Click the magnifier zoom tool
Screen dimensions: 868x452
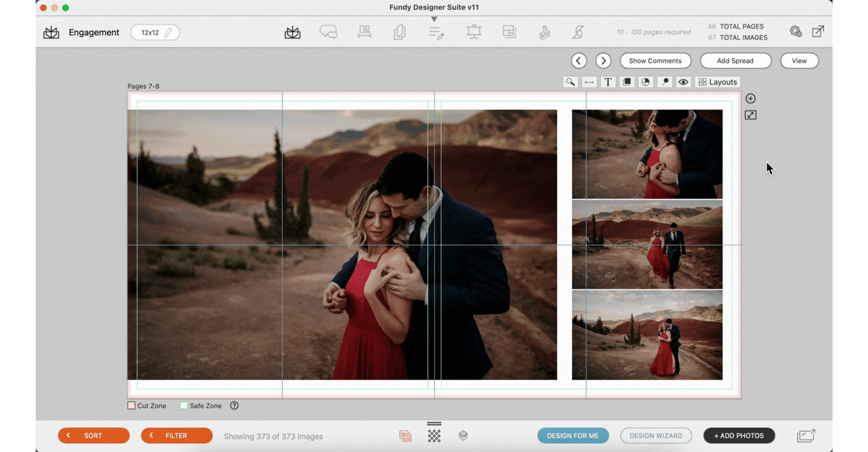(571, 82)
